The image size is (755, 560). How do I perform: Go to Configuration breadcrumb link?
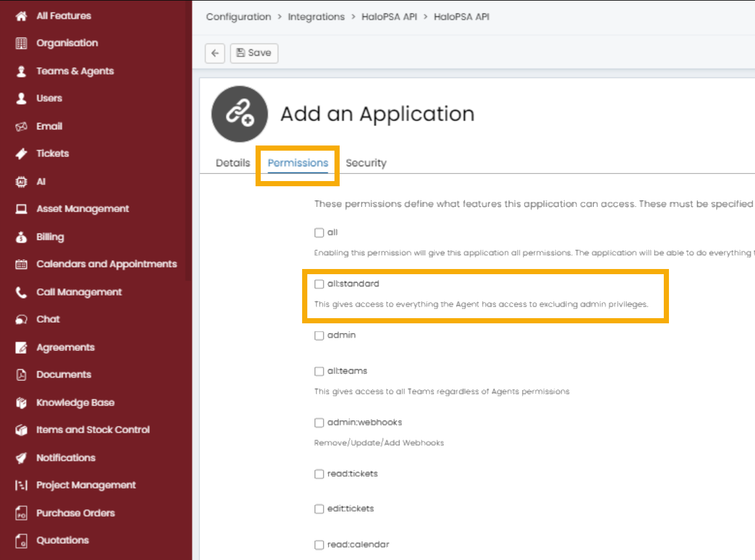click(238, 17)
